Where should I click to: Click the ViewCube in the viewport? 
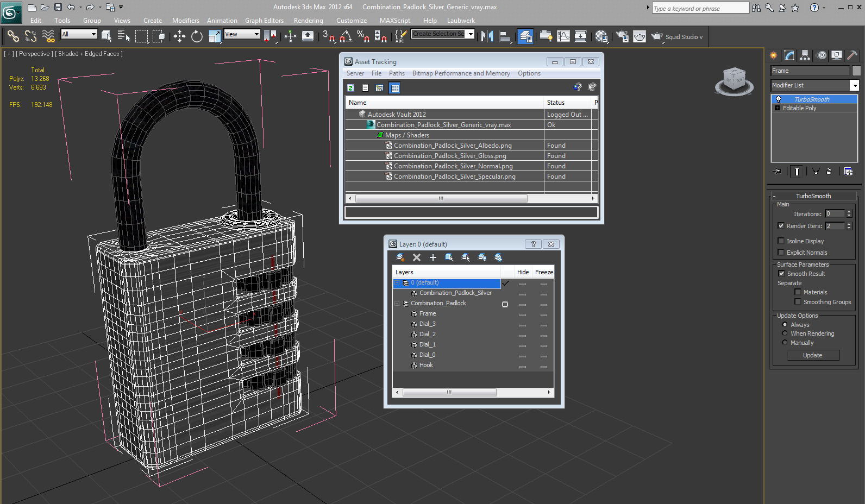pyautogui.click(x=734, y=81)
